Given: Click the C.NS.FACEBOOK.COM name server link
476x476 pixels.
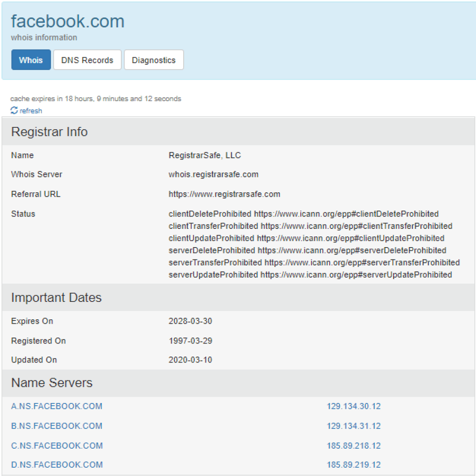Looking at the screenshot, I should click(x=57, y=445).
